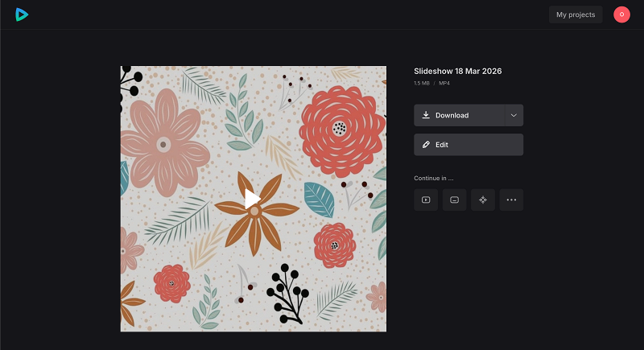The height and width of the screenshot is (350, 644).
Task: Select the Slideshow 18 Mar 2026 title
Action: click(457, 72)
